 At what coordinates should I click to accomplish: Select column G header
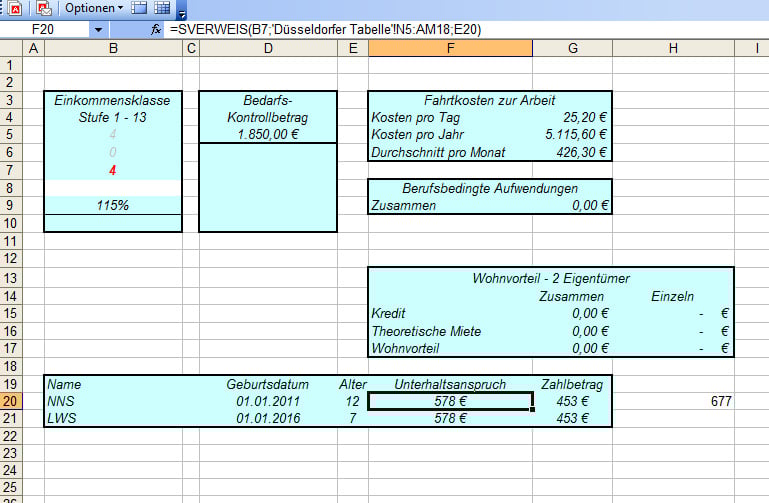tap(572, 48)
